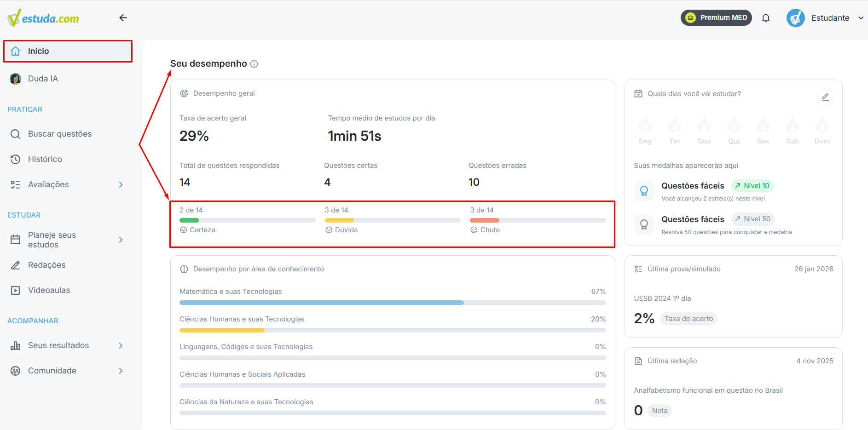
Task: Expand Planeje seus estudos chevron
Action: pyautogui.click(x=121, y=240)
